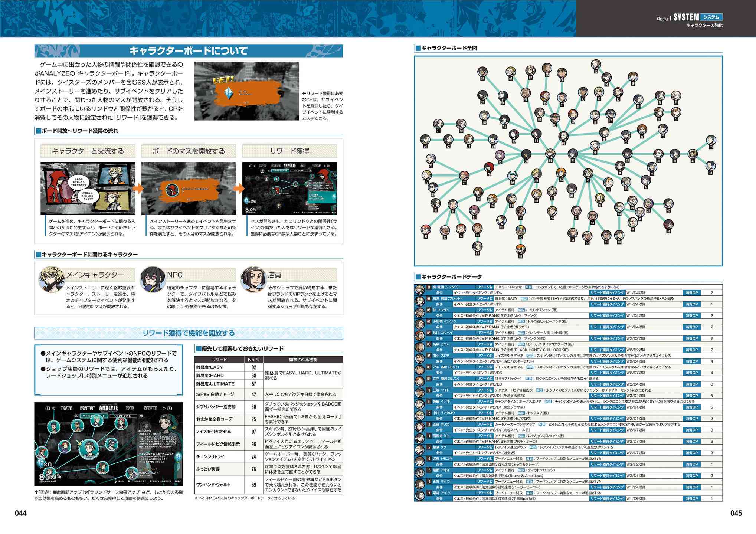
Task: Click the システム label beside SYSTEM heading
Action: click(711, 17)
